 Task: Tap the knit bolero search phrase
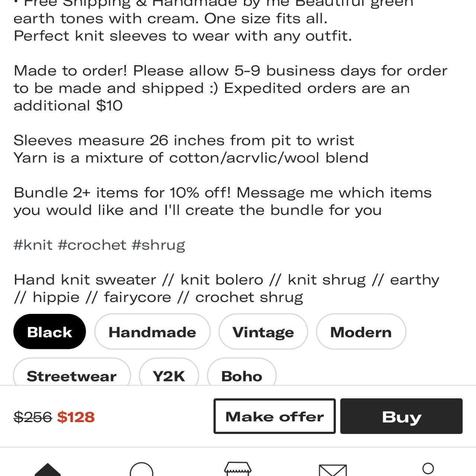pyautogui.click(x=223, y=280)
